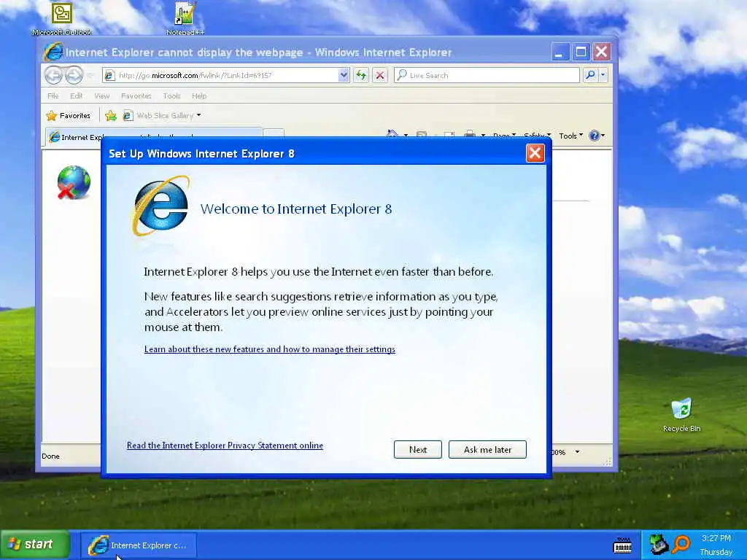This screenshot has height=560, width=747.
Task: Click the New Tab button
Action: (274, 134)
